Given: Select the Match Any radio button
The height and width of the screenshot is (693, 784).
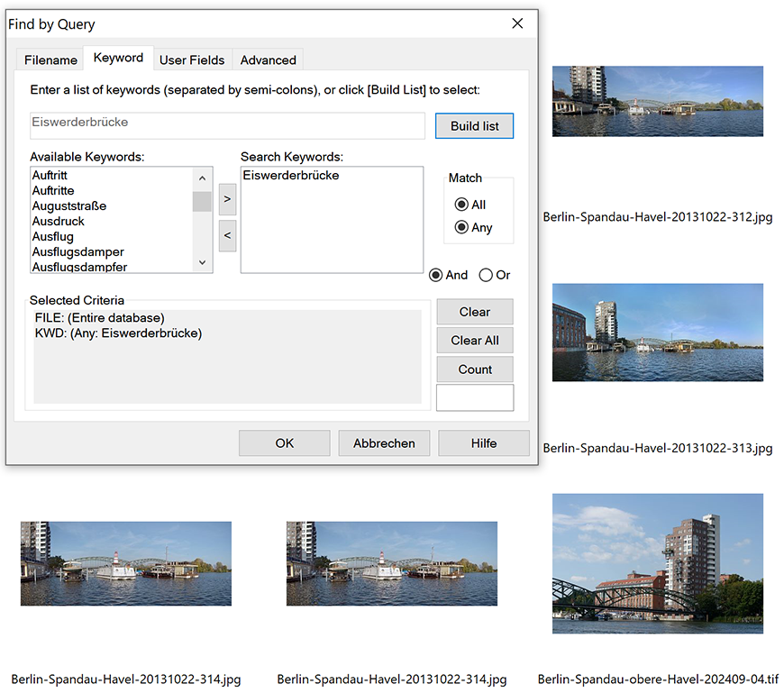Looking at the screenshot, I should pos(461,227).
